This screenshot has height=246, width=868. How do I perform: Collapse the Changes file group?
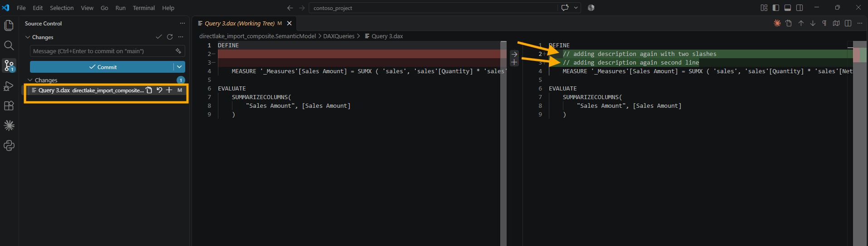click(30, 80)
